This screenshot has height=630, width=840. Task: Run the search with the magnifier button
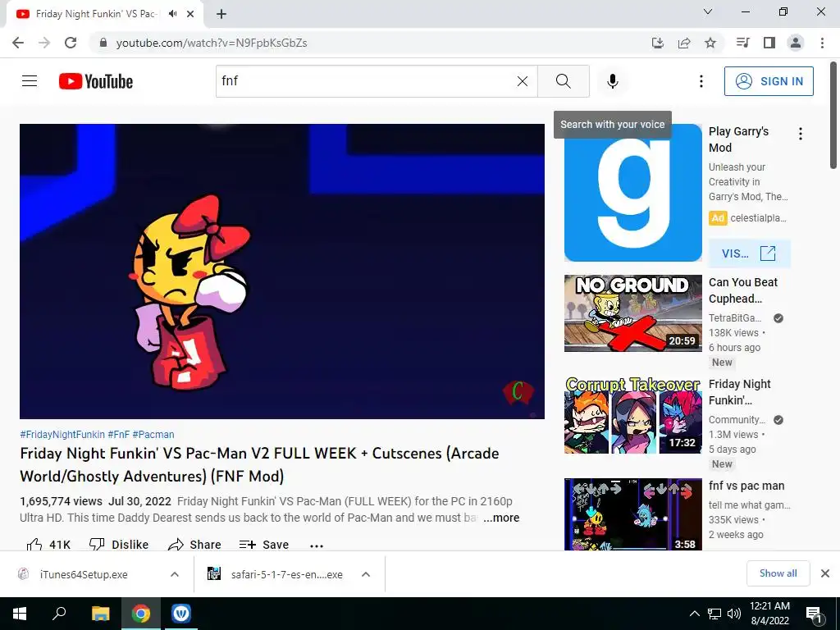[x=563, y=81]
